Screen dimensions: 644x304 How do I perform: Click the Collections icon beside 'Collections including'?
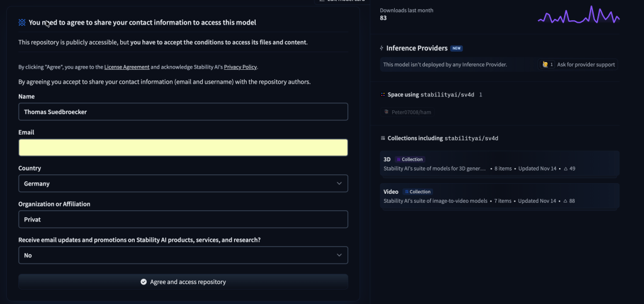click(383, 138)
